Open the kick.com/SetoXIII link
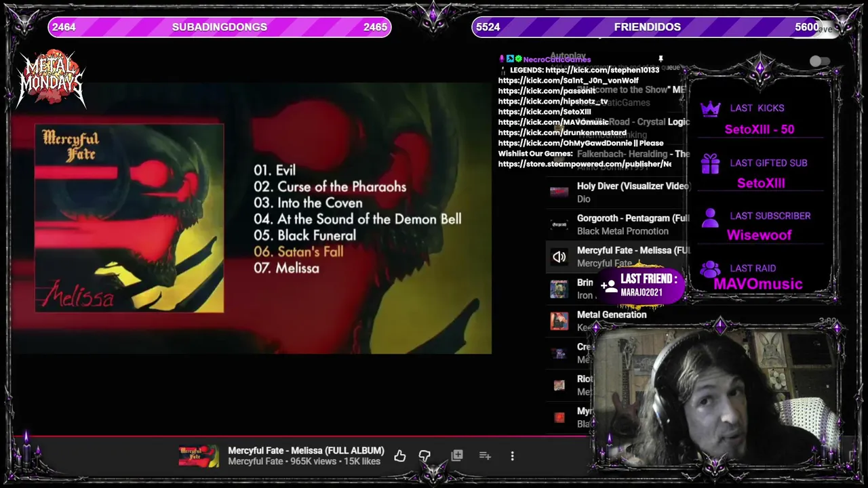The width and height of the screenshot is (868, 488). [x=545, y=112]
